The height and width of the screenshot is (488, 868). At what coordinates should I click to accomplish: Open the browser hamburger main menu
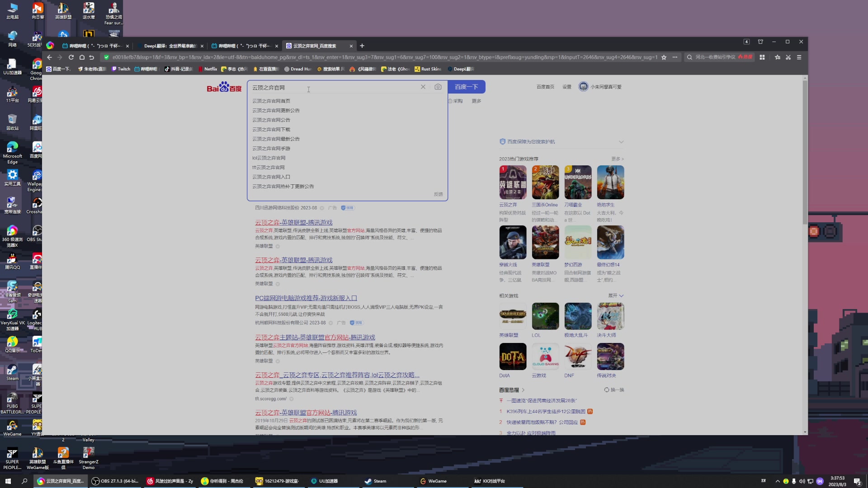pos(799,57)
